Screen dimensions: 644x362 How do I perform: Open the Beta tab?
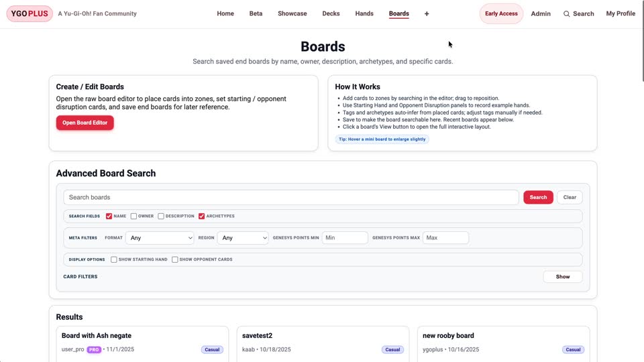[256, 13]
